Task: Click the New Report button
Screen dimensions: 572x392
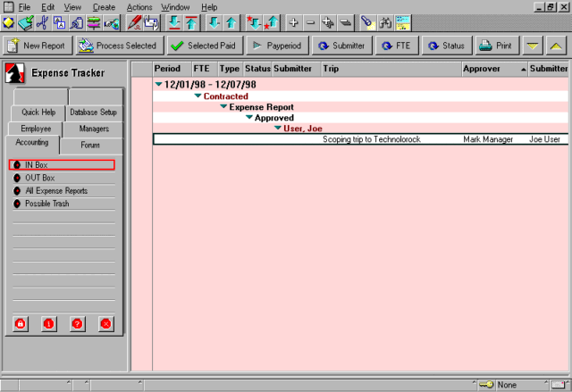Action: click(38, 46)
